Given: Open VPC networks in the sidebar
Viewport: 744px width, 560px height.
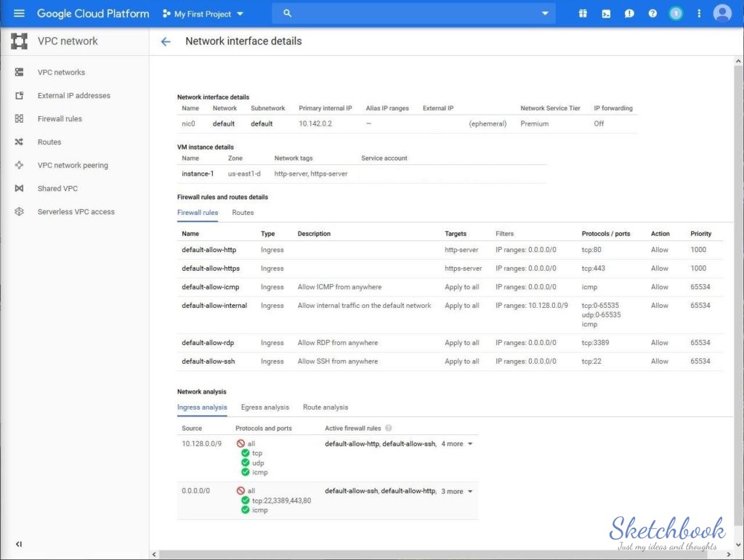Looking at the screenshot, I should [61, 72].
